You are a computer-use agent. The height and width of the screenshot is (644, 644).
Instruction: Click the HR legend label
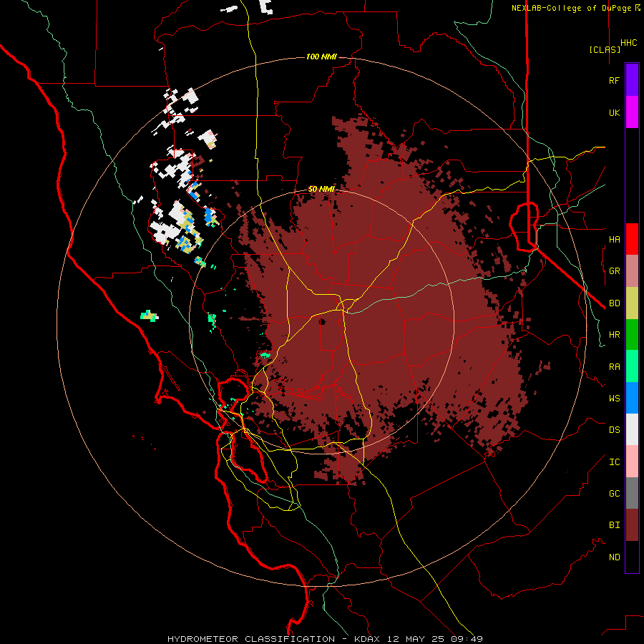614,335
